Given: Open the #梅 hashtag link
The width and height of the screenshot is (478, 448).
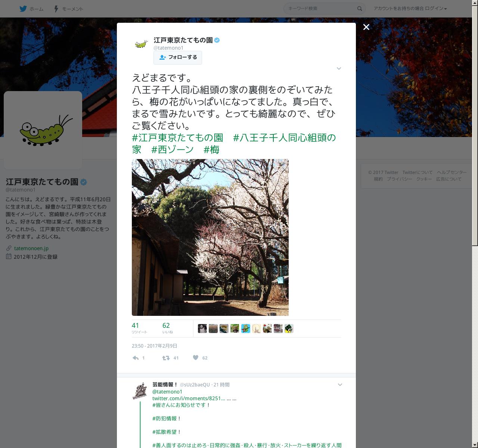Looking at the screenshot, I should point(211,150).
